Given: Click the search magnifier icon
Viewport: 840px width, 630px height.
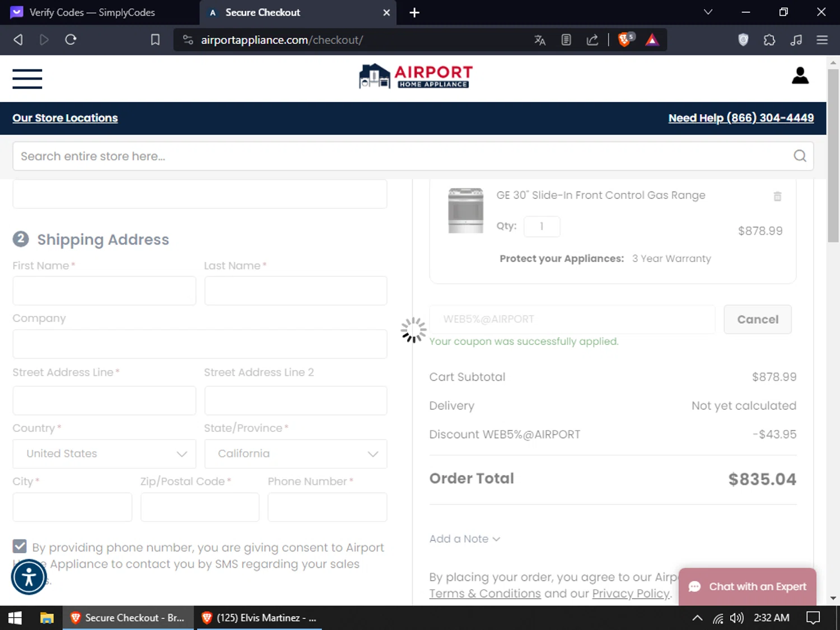Looking at the screenshot, I should click(x=800, y=156).
